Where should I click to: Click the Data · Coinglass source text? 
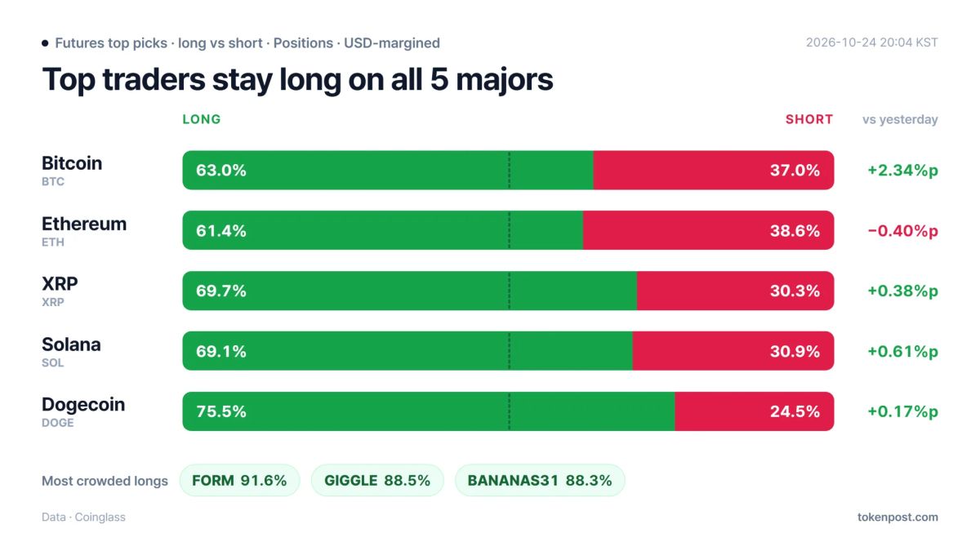pos(83,517)
